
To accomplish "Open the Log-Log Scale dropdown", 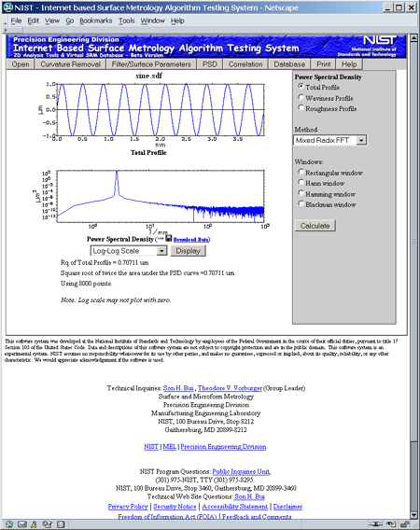I will [129, 251].
